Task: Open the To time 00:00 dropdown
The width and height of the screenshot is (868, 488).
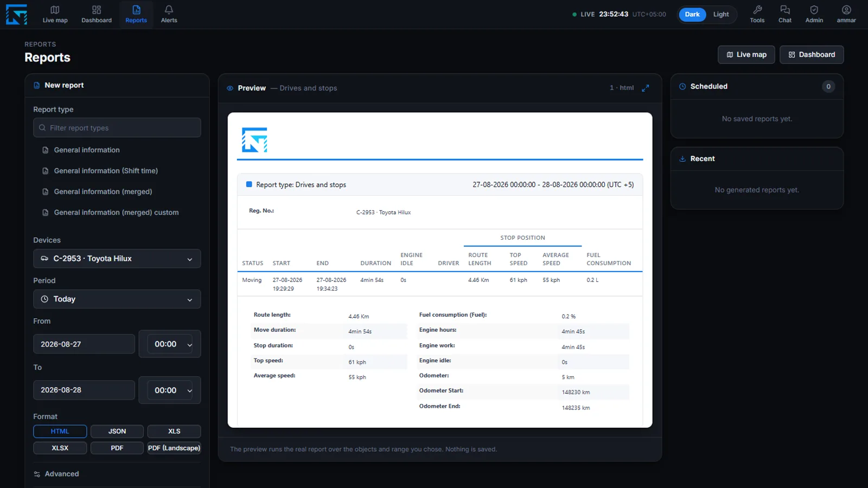Action: point(170,390)
